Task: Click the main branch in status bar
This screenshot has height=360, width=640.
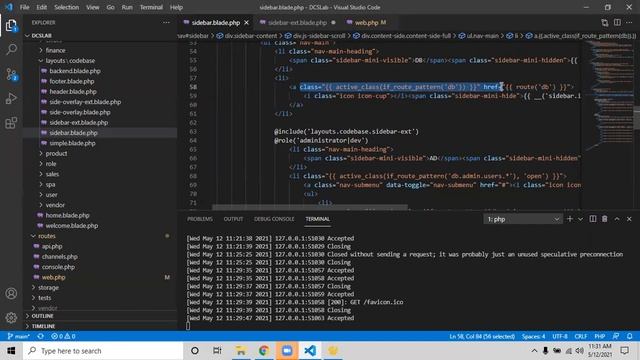Action: (x=18, y=336)
